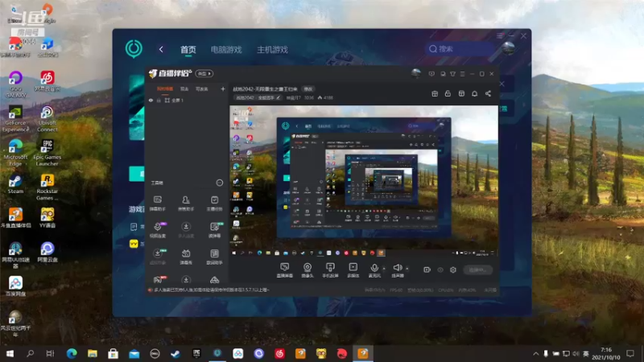The width and height of the screenshot is (644, 362).
Task: Toggle visibility eye for source 全屏 1
Action: 151,100
